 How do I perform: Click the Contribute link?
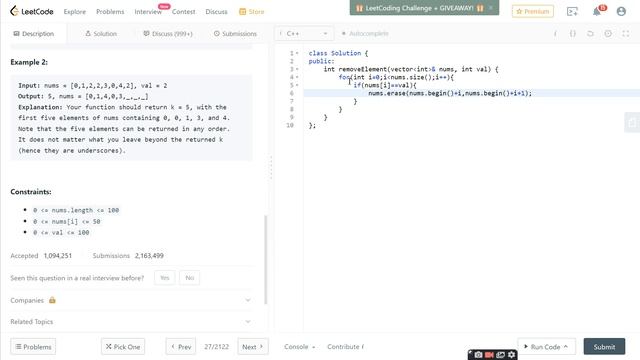(345, 347)
